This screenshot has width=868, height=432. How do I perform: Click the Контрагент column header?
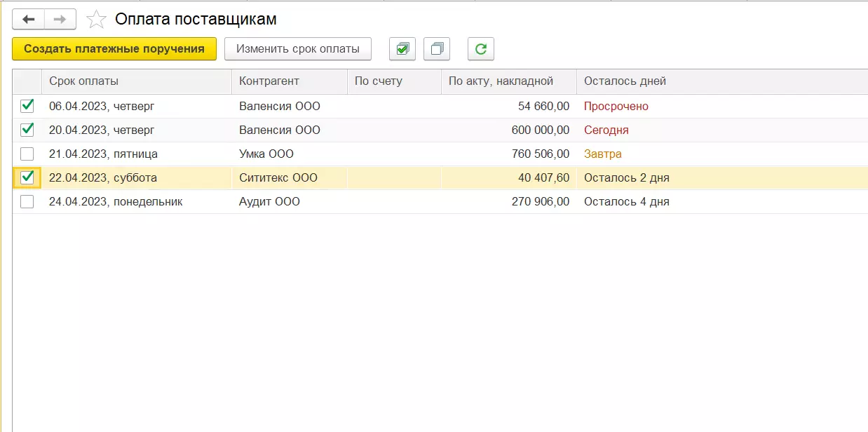point(269,81)
